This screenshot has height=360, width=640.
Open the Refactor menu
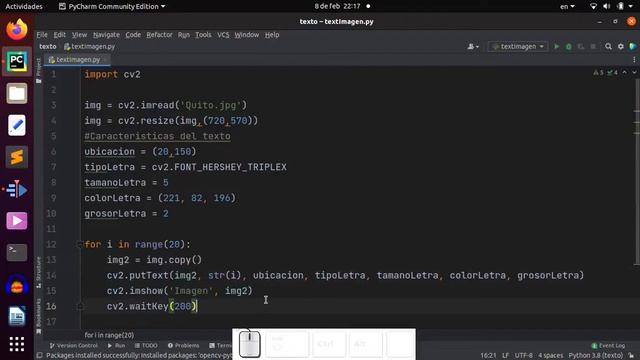pyautogui.click(x=159, y=35)
